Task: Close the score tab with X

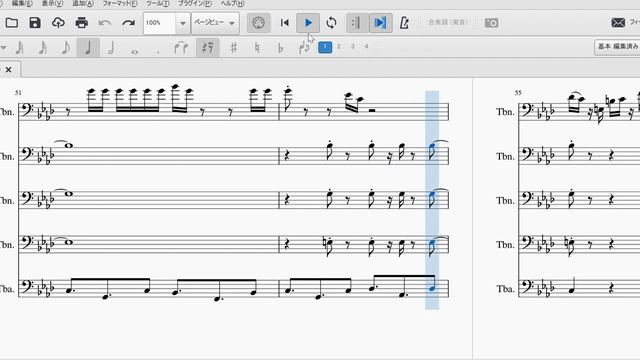Action: (x=9, y=70)
